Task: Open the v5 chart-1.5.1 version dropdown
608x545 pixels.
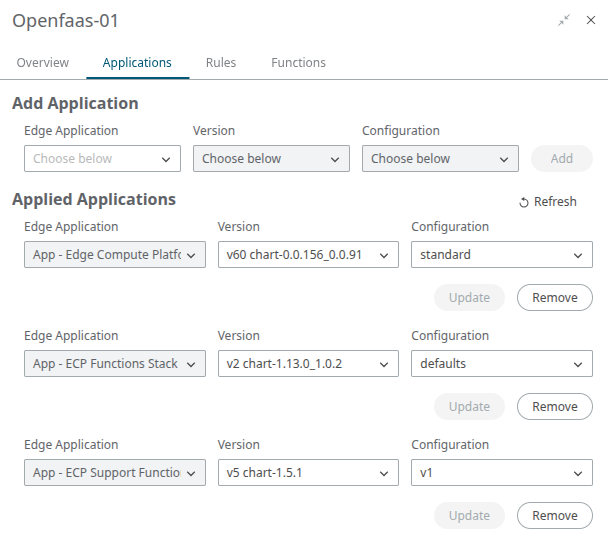Action: tap(308, 473)
